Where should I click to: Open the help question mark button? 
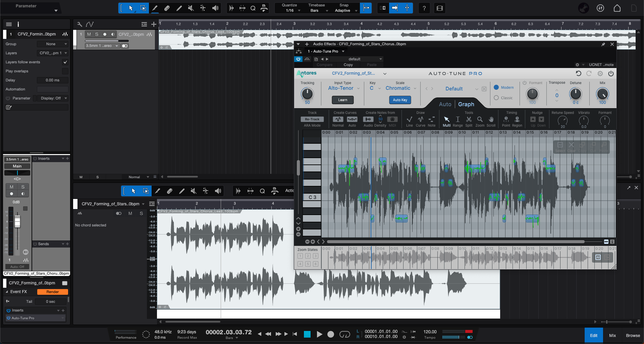(424, 8)
